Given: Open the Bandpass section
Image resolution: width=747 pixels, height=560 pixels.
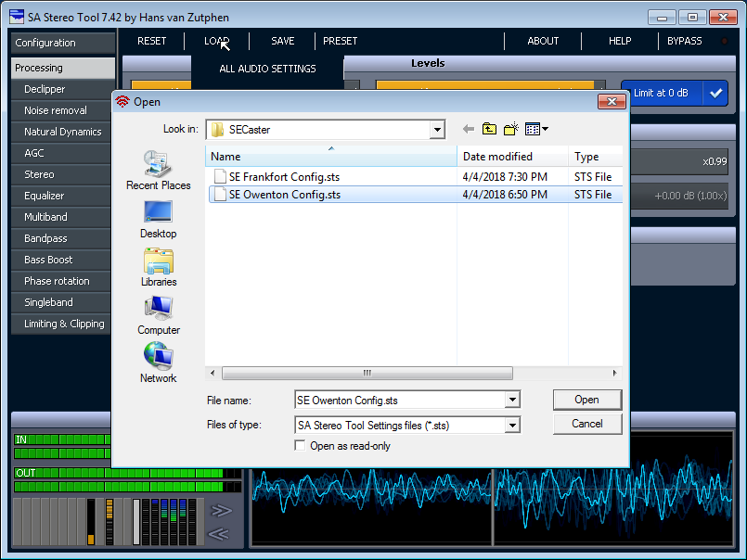Looking at the screenshot, I should click(61, 238).
